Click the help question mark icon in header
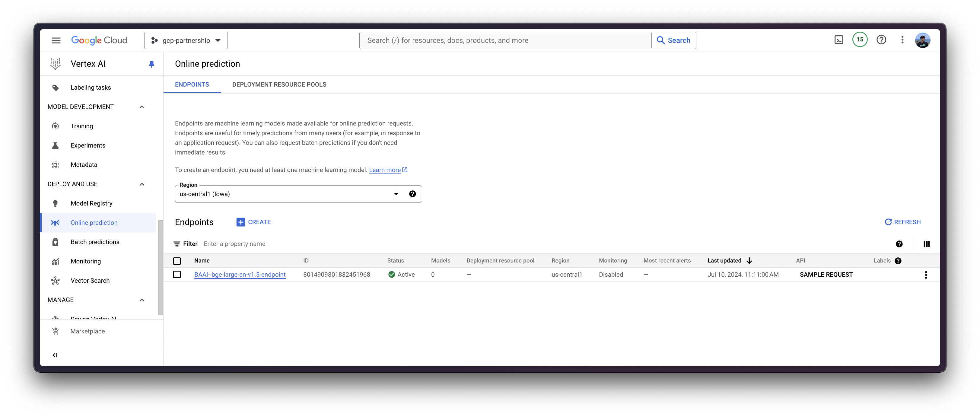Screen dimensions: 980x417 point(881,40)
